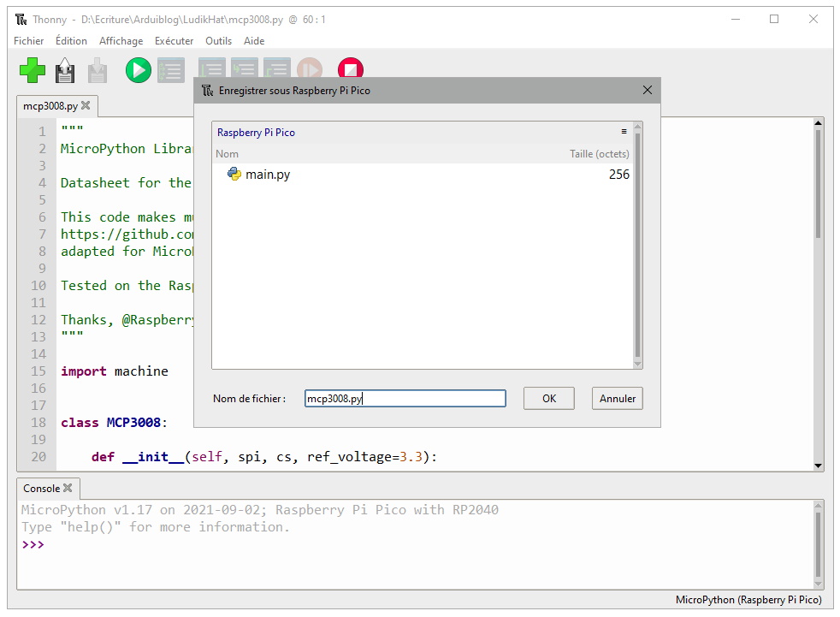Click the grayed-out Save file icon
Viewport: 840px width, 617px height.
98,70
